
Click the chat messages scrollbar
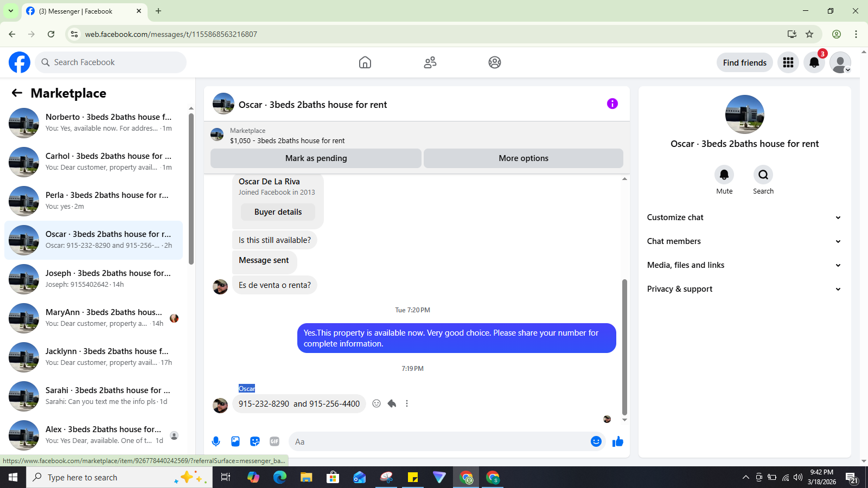coord(624,347)
